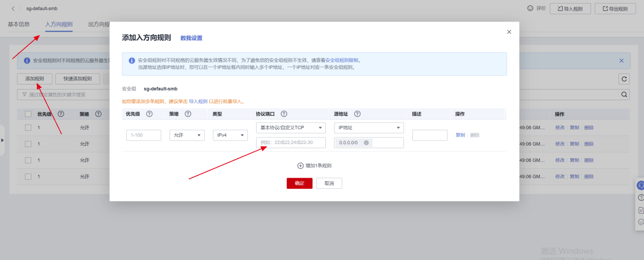This screenshot has width=644, height=260.
Task: Focus the port input with 例如 placeholder
Action: pos(291,142)
